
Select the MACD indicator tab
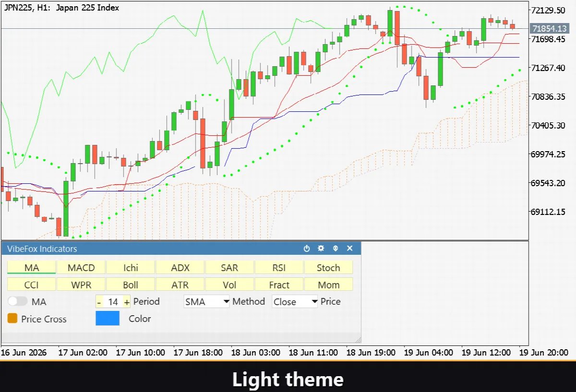pos(81,267)
